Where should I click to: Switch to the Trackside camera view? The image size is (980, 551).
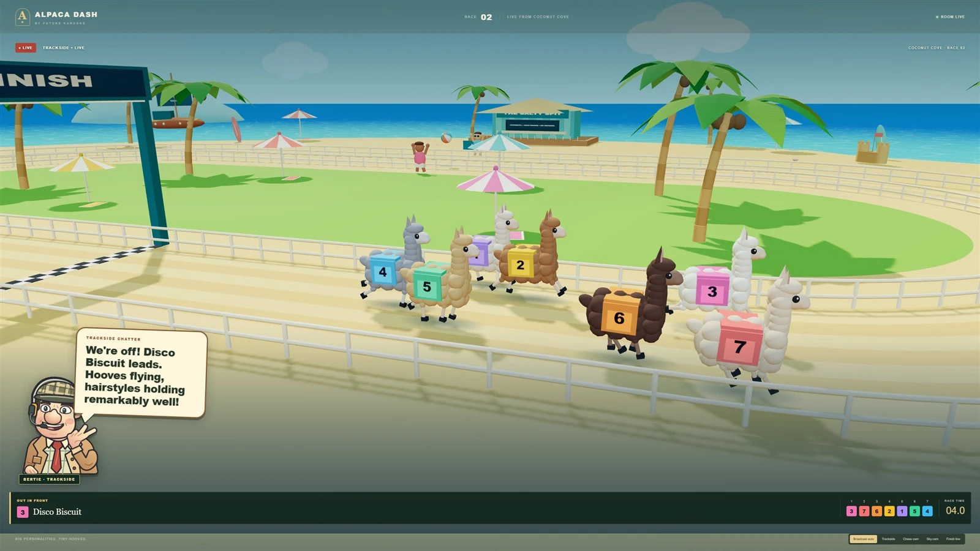[x=888, y=539]
